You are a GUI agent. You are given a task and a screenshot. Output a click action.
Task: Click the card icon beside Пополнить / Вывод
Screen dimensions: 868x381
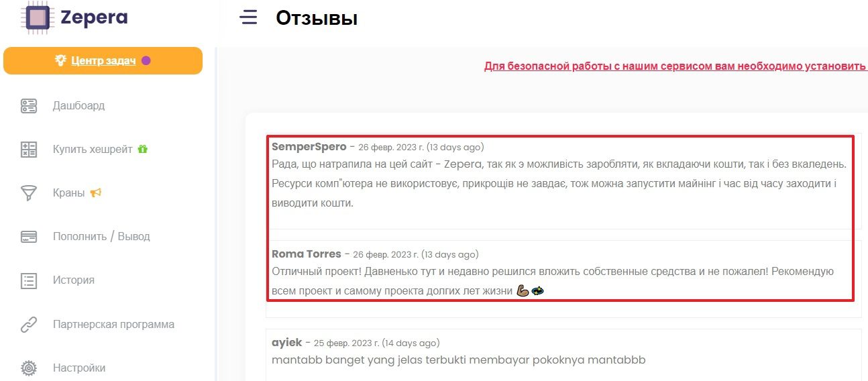pos(29,237)
